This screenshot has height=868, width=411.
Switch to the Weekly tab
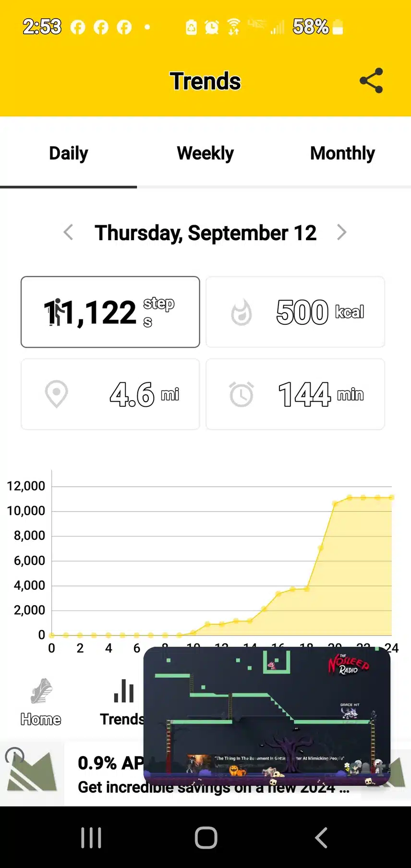(205, 153)
